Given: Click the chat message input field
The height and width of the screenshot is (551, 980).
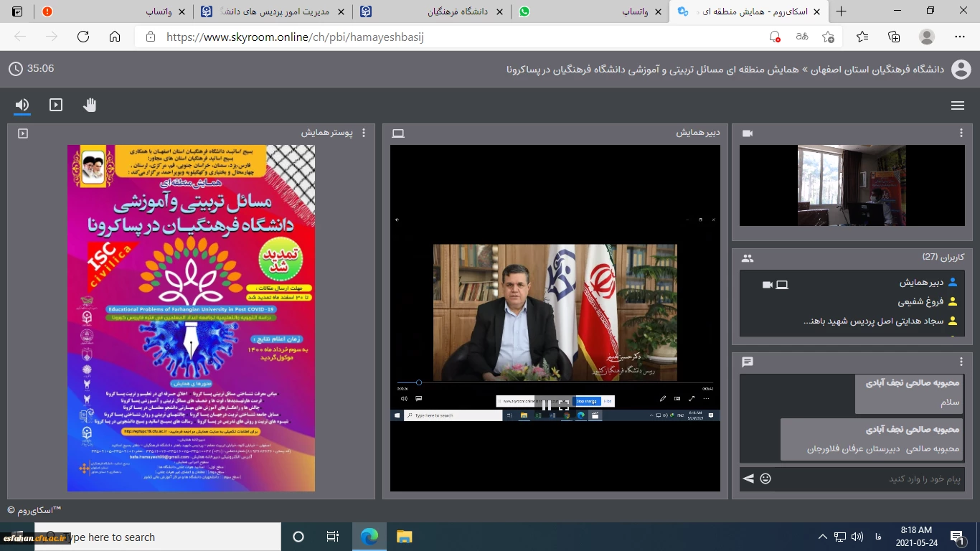Looking at the screenshot, I should pos(868,479).
